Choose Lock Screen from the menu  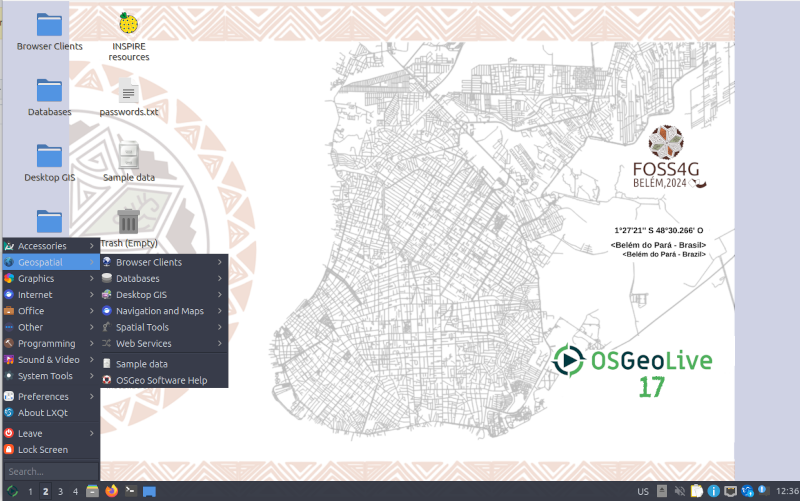coord(51,449)
